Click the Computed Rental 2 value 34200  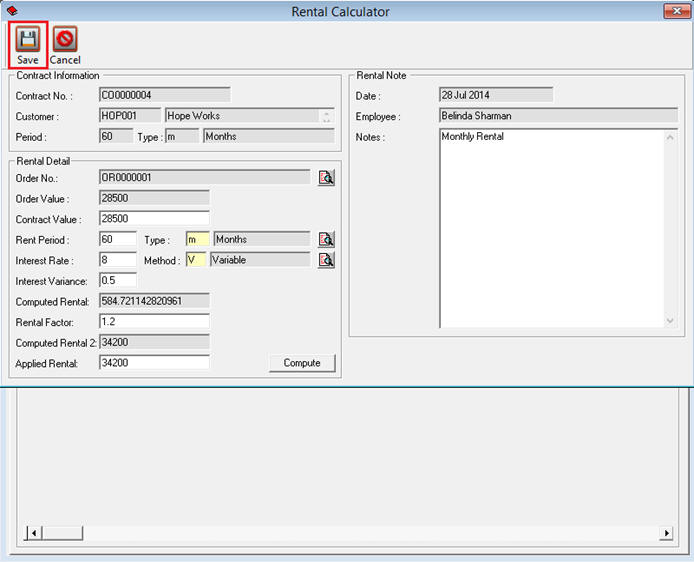click(x=154, y=343)
